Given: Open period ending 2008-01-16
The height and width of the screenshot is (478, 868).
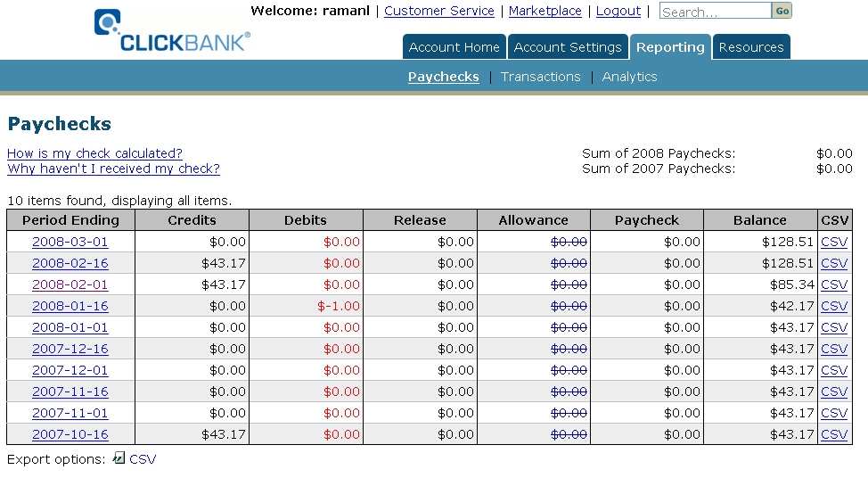Looking at the screenshot, I should coord(70,306).
